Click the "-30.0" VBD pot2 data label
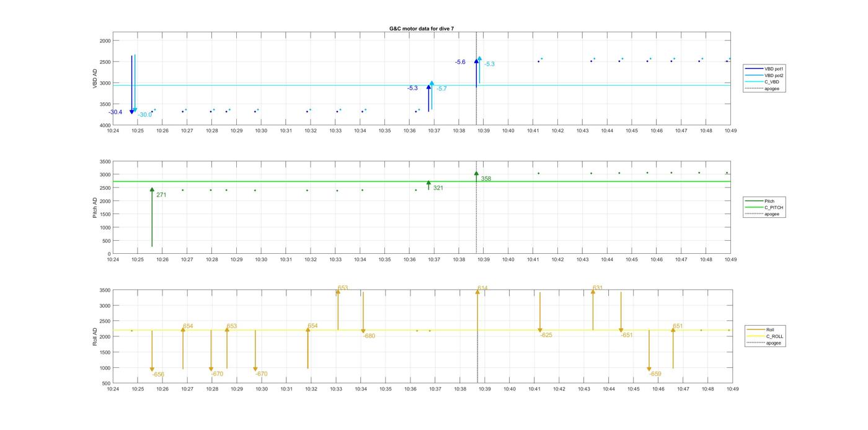Screen dimensions: 868x430 point(145,115)
